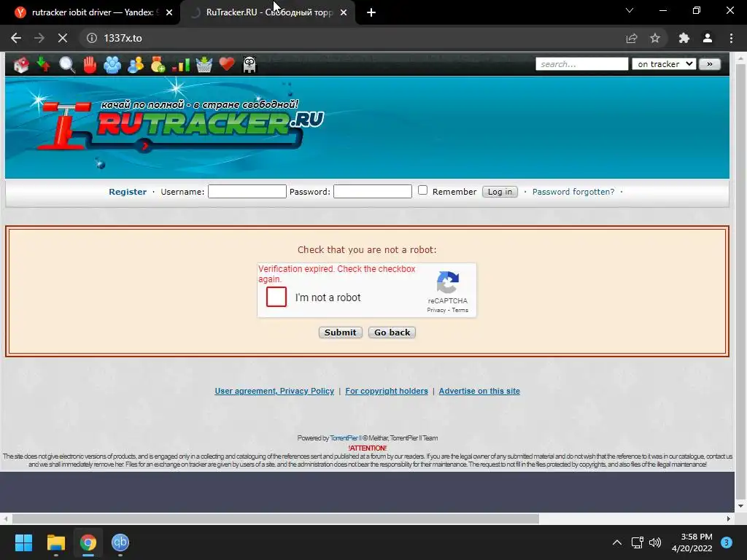Click the tracker search box
This screenshot has height=560, width=747.
click(581, 64)
